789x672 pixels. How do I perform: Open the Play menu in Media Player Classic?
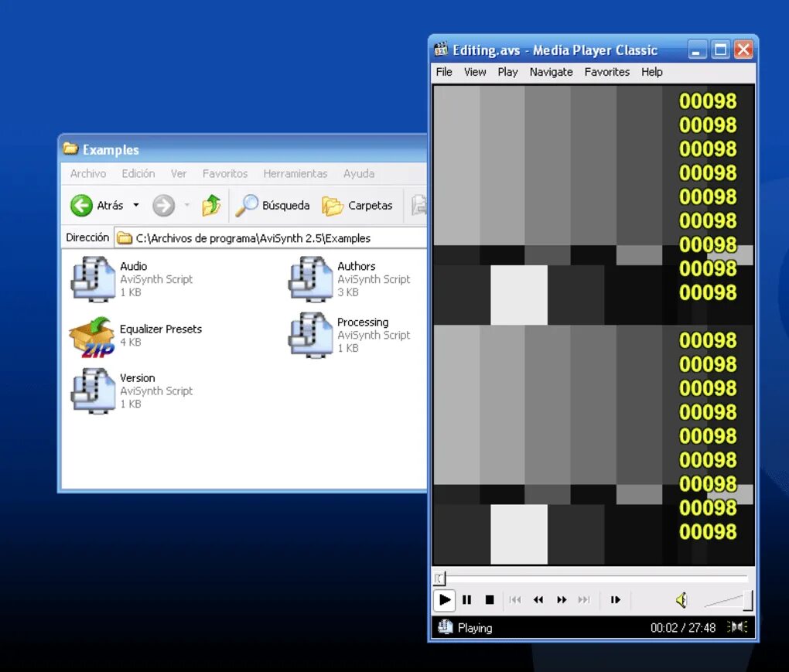[x=507, y=72]
